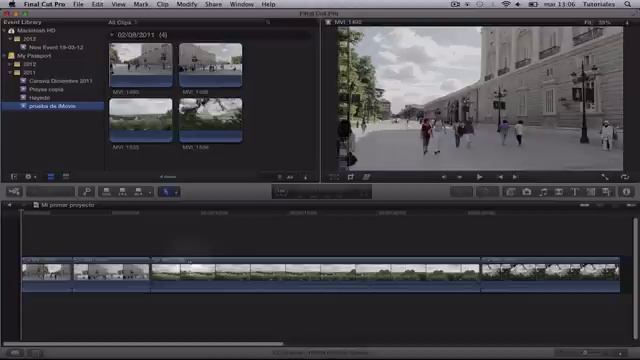This screenshot has width=640, height=360.
Task: Switch event browser to filmstrip view
Action: (x=51, y=177)
